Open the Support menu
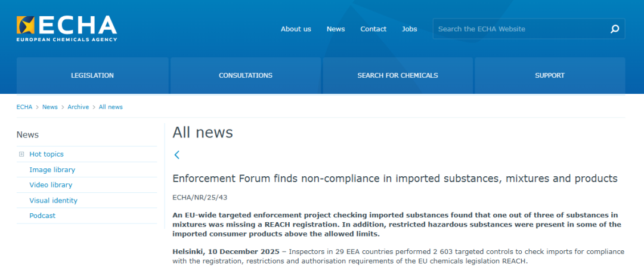 (550, 75)
